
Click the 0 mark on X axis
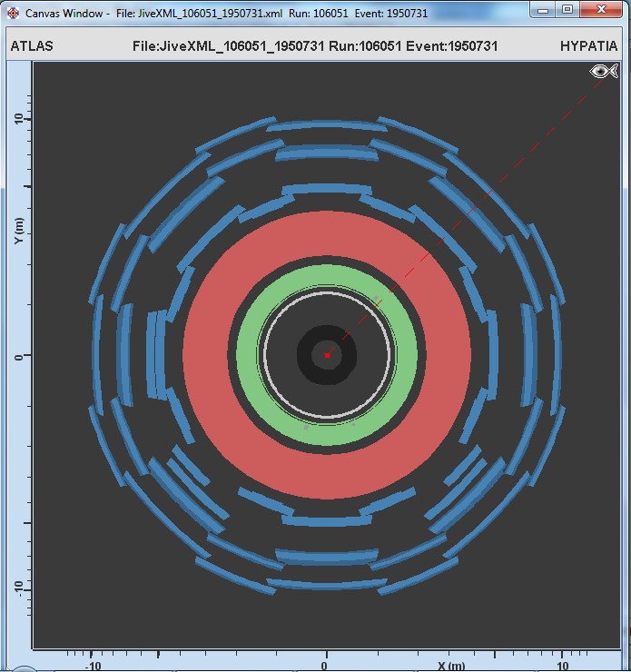[326, 666]
